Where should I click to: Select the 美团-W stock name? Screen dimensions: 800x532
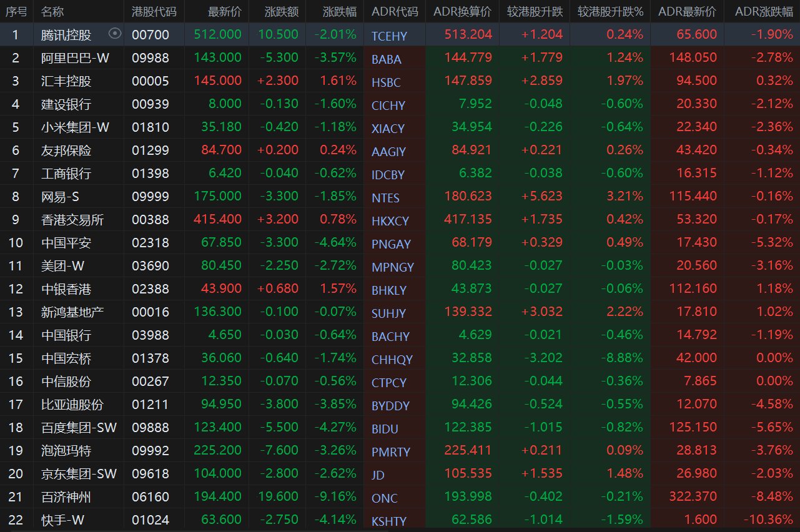coord(62,266)
